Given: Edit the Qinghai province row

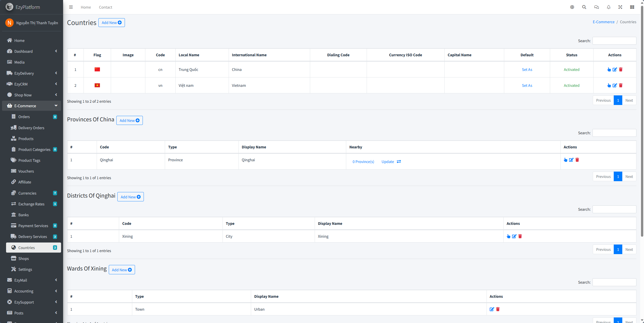Looking at the screenshot, I should (571, 160).
